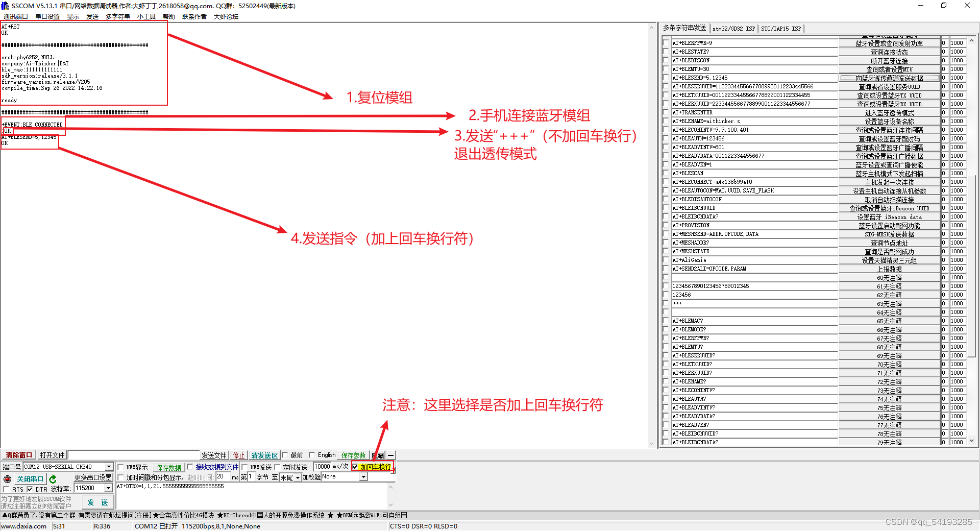Click 清发送区 clear send area button
This screenshot has width=980, height=531.
pyautogui.click(x=264, y=455)
